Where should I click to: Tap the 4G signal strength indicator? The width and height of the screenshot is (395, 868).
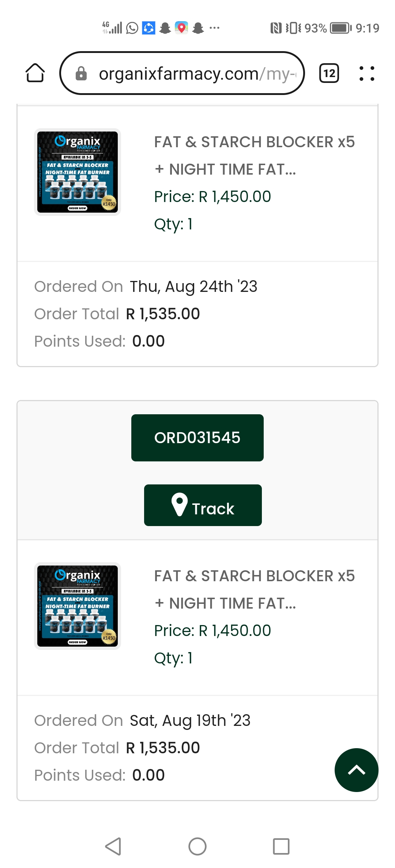click(112, 28)
